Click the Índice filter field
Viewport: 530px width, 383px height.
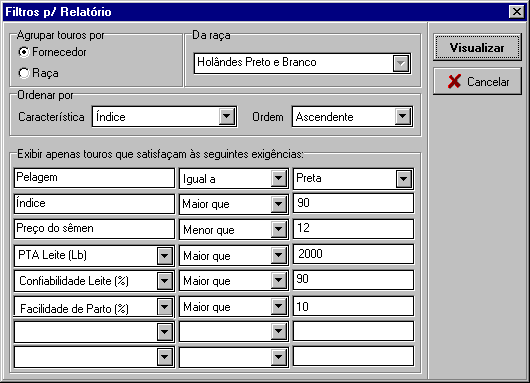pyautogui.click(x=94, y=204)
